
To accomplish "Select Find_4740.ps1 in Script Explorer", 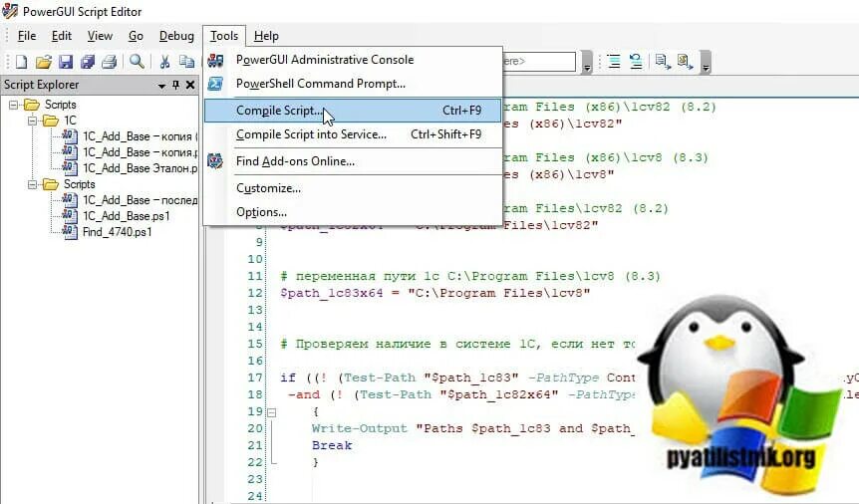I will tap(118, 232).
